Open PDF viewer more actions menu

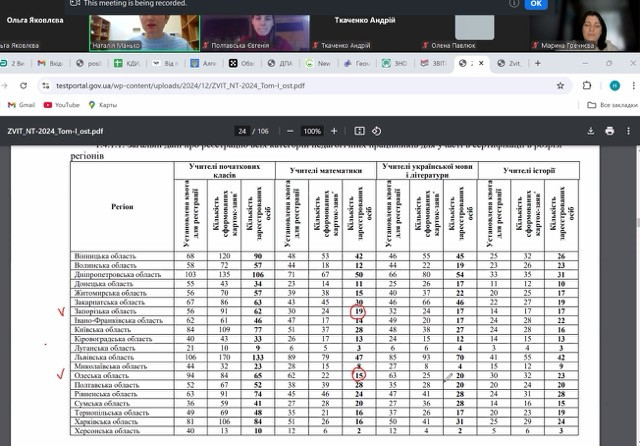(629, 131)
